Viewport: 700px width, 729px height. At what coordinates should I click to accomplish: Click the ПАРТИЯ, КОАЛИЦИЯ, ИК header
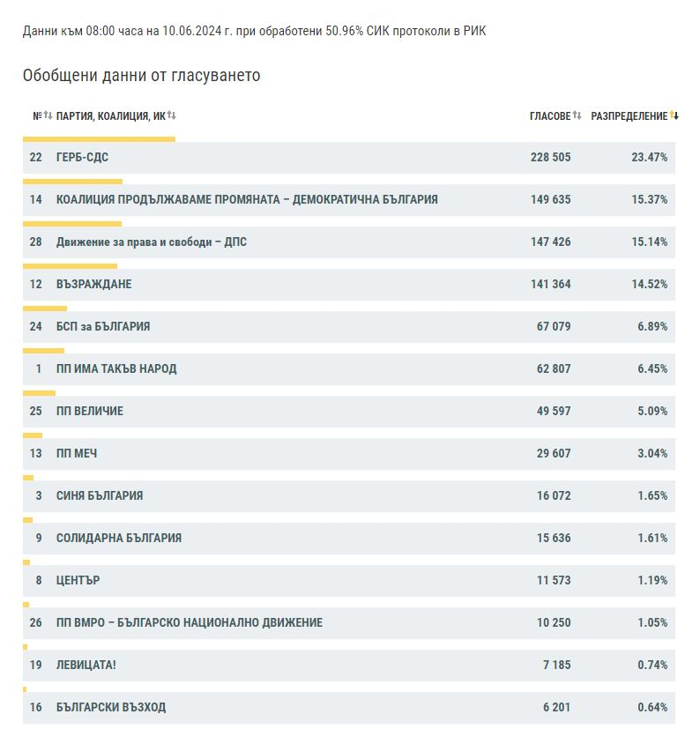111,116
